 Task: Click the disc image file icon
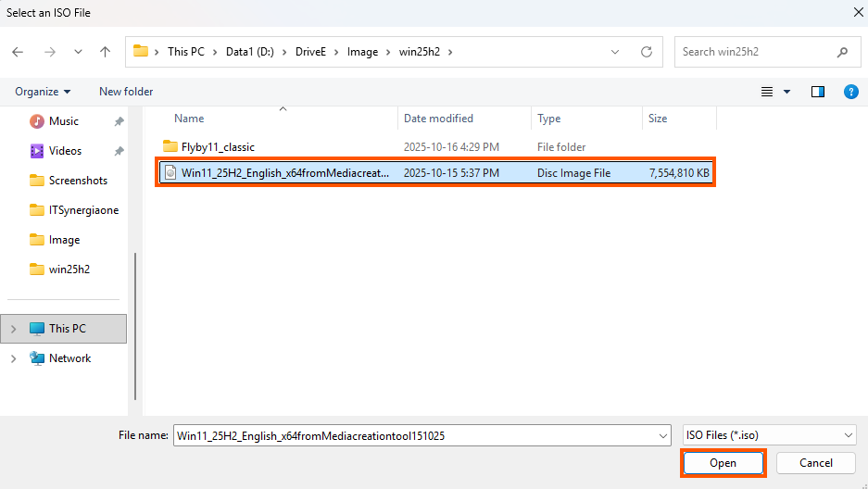170,172
